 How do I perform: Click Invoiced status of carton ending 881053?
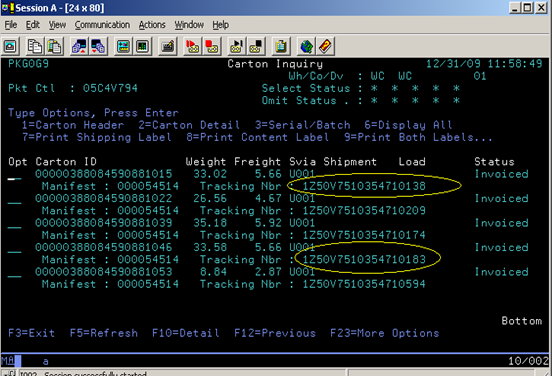502,272
